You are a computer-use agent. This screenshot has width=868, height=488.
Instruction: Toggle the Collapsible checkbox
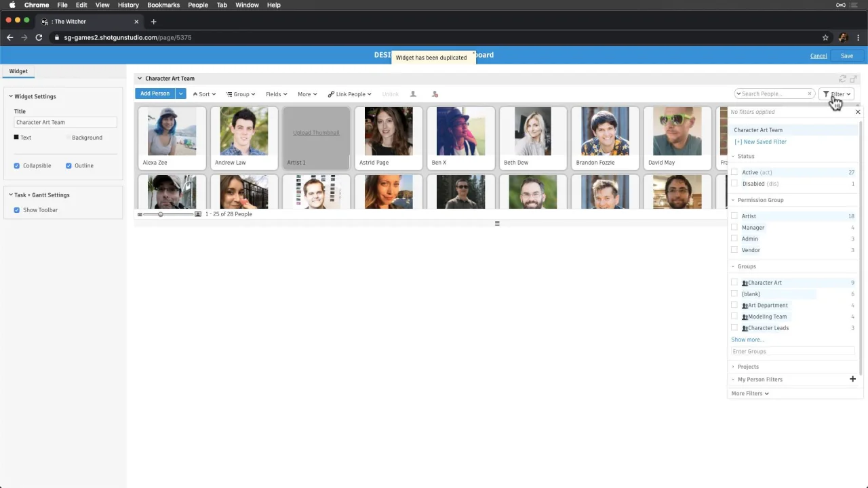[17, 165]
